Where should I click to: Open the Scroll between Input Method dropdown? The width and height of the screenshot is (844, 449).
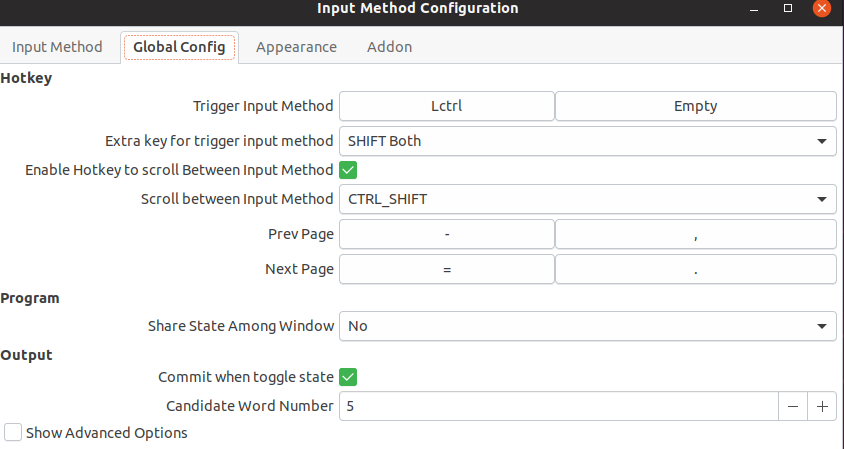point(588,200)
